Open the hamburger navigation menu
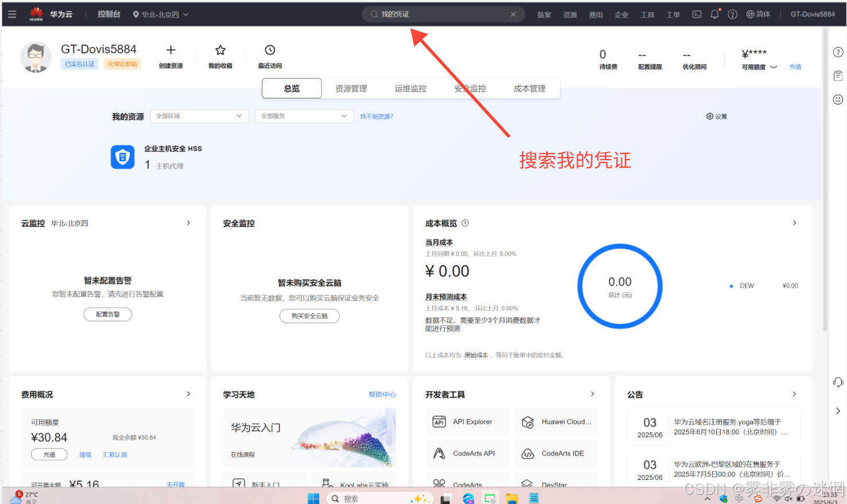The width and height of the screenshot is (847, 504). point(12,14)
